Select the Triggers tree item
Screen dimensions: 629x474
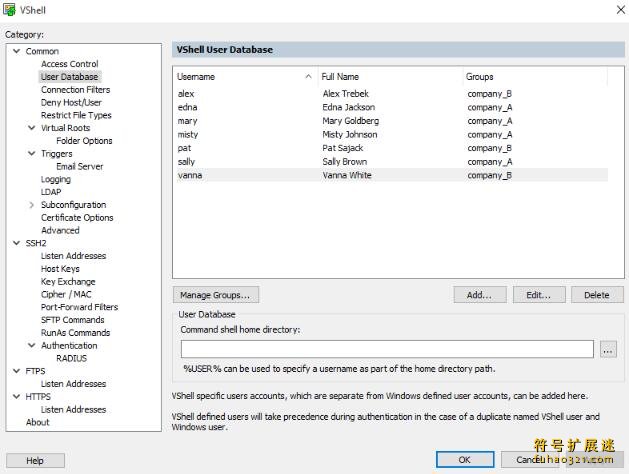coord(57,154)
